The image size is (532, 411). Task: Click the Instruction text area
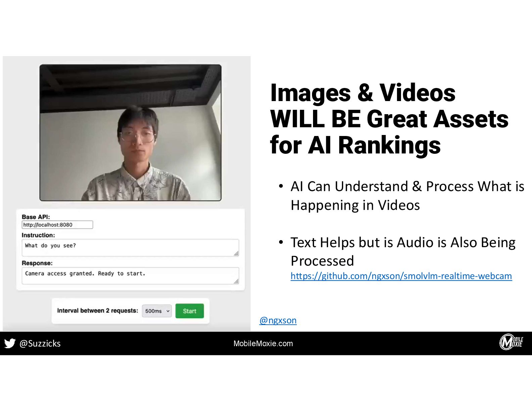click(x=130, y=248)
